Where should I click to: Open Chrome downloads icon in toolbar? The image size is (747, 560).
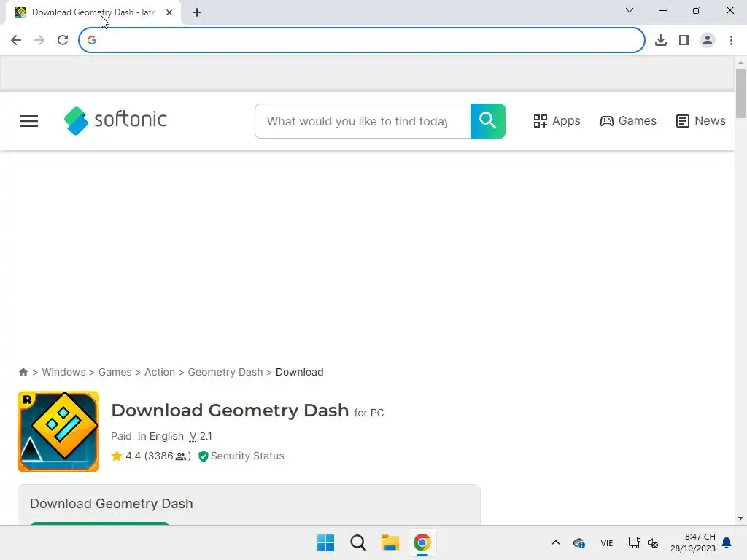pos(660,40)
